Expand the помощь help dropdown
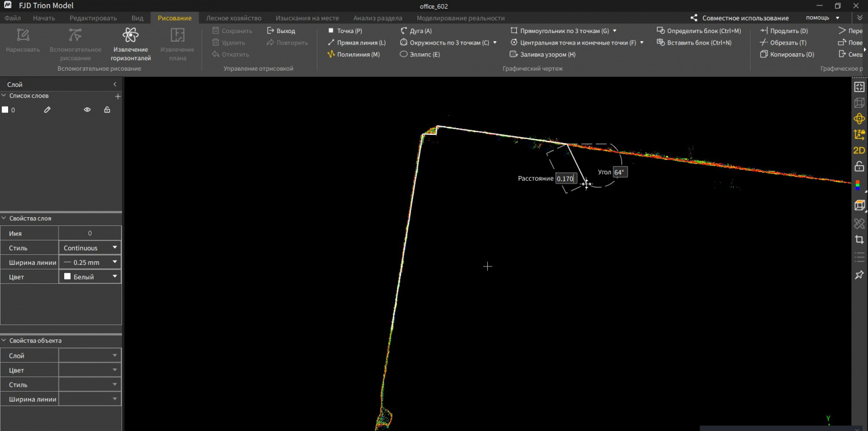The height and width of the screenshot is (431, 868). [x=822, y=18]
